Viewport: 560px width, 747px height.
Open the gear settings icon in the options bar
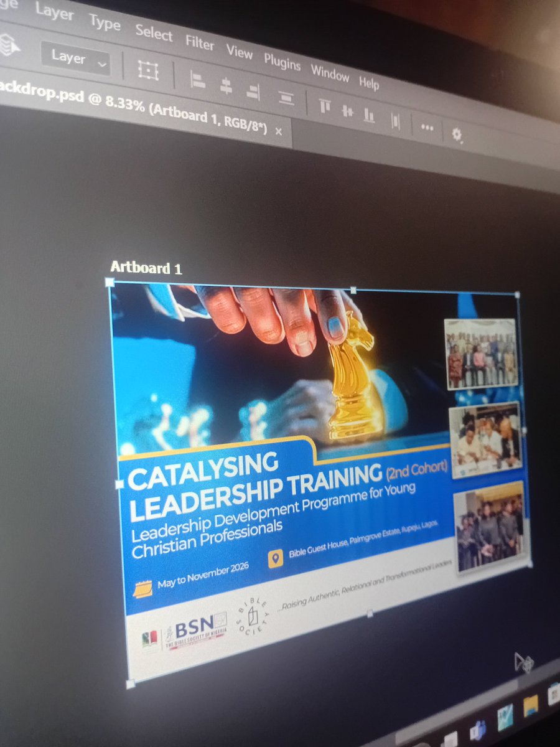coord(457,135)
